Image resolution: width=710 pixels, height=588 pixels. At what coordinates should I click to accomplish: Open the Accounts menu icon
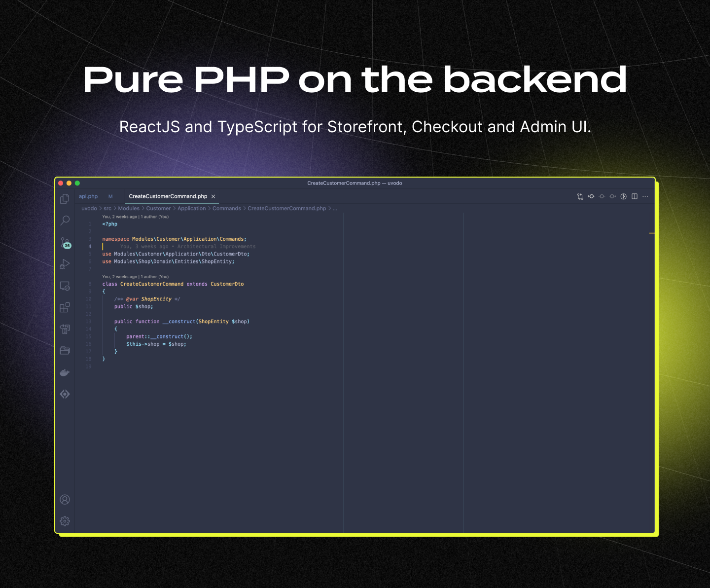[x=65, y=500]
